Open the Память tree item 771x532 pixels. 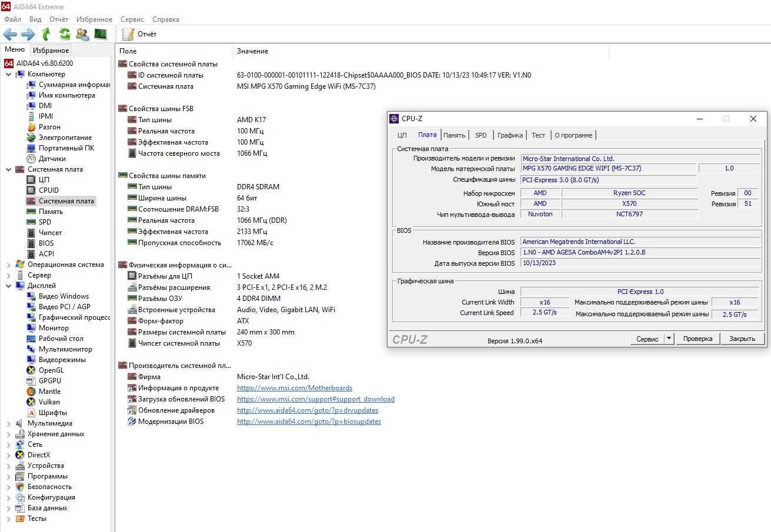(x=51, y=212)
